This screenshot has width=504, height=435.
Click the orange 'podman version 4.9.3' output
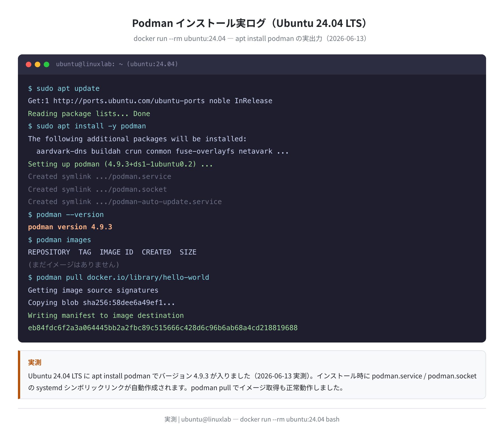tap(70, 227)
